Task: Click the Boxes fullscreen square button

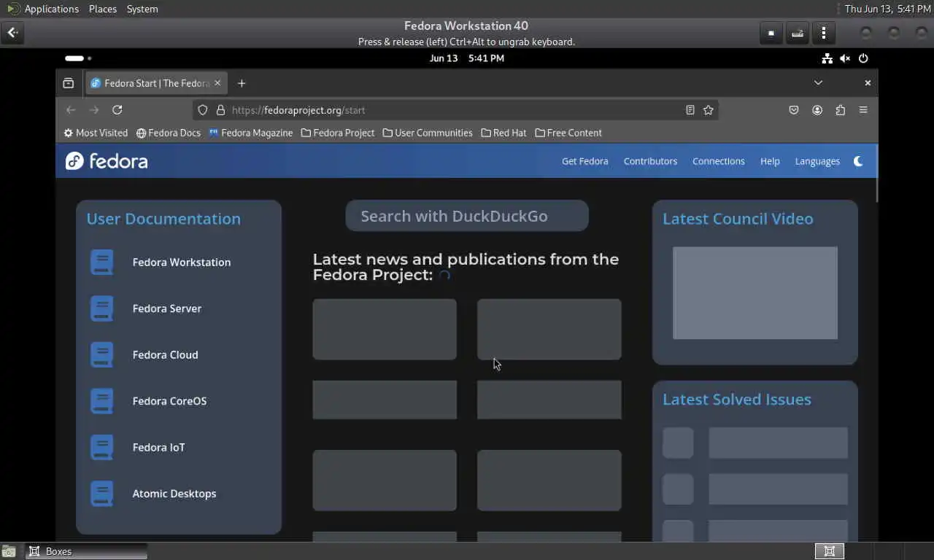Action: click(771, 33)
